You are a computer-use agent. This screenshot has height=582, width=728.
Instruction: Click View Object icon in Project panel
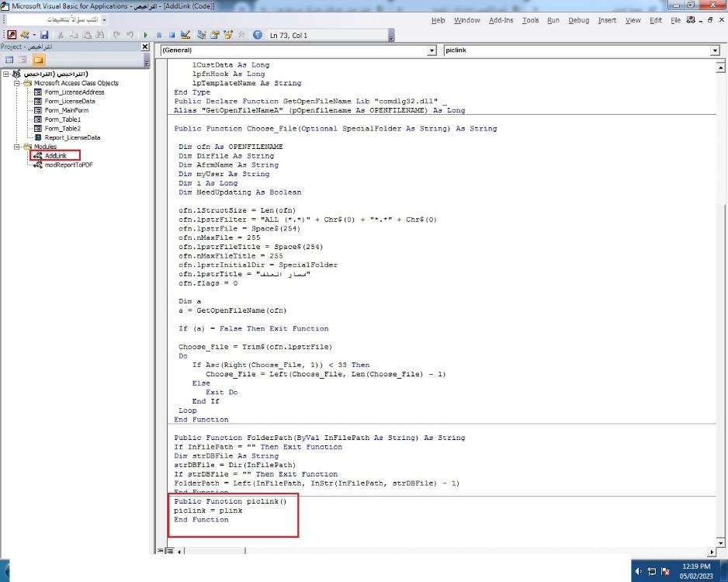pyautogui.click(x=23, y=60)
